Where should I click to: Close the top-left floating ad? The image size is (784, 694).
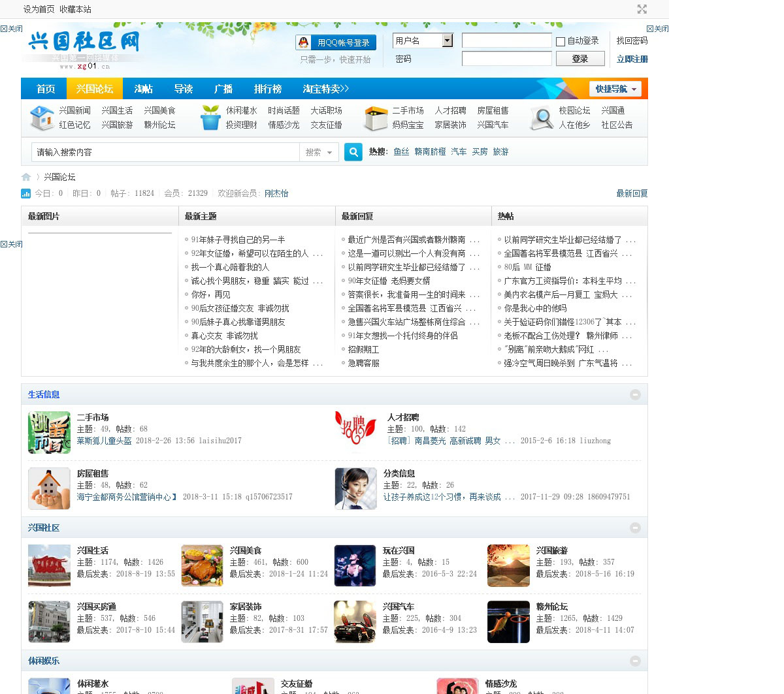pyautogui.click(x=11, y=29)
